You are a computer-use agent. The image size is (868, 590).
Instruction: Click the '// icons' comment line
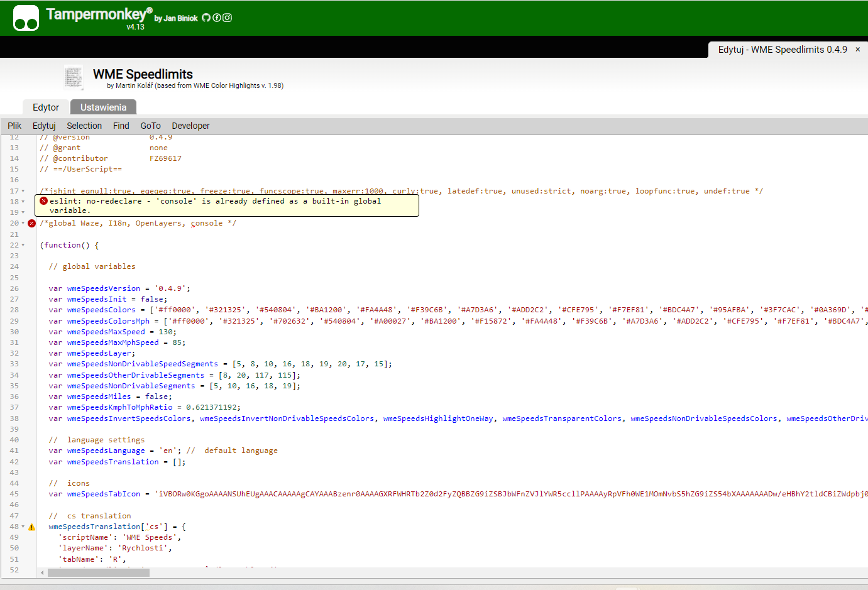[69, 483]
